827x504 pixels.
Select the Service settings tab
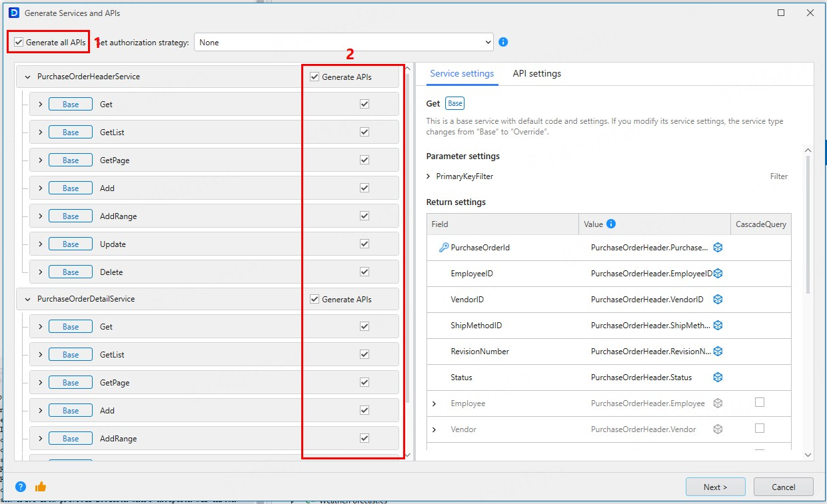pos(462,74)
